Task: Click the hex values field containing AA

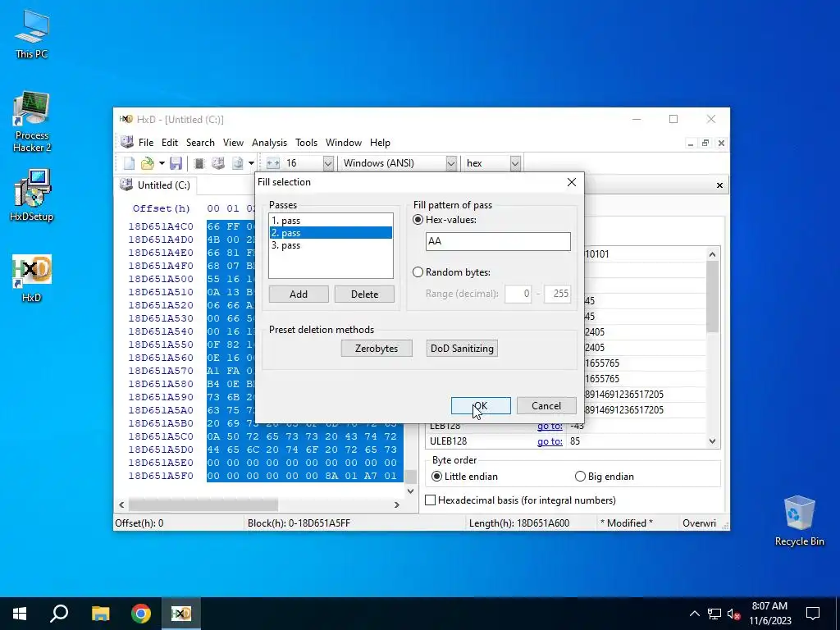Action: 498,241
